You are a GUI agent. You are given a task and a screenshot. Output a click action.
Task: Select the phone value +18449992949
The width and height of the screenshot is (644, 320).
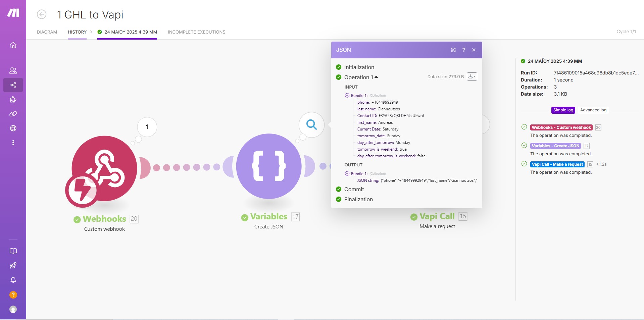(x=385, y=102)
